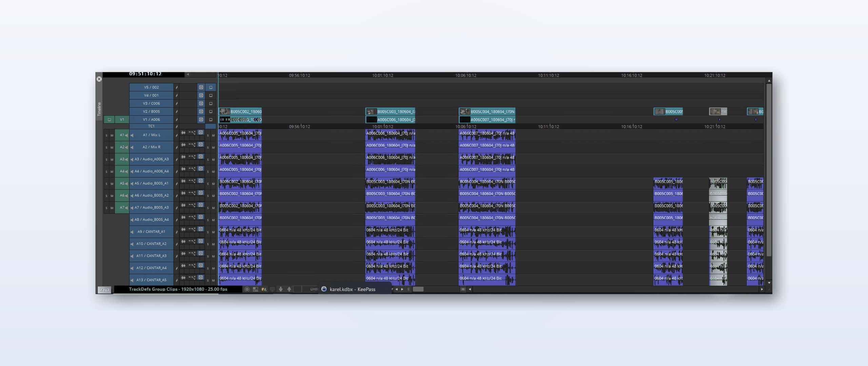Select the TC1 timecode track button

point(151,126)
